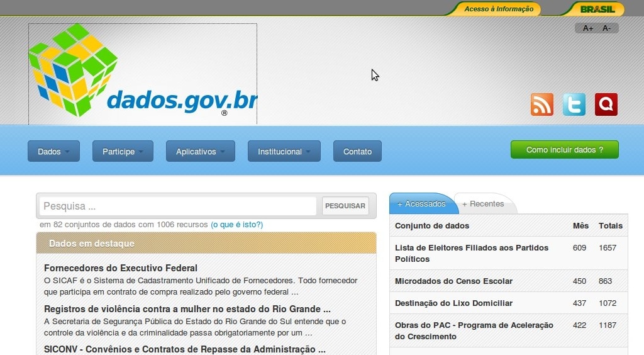Click the BRASIL government badge

(597, 9)
